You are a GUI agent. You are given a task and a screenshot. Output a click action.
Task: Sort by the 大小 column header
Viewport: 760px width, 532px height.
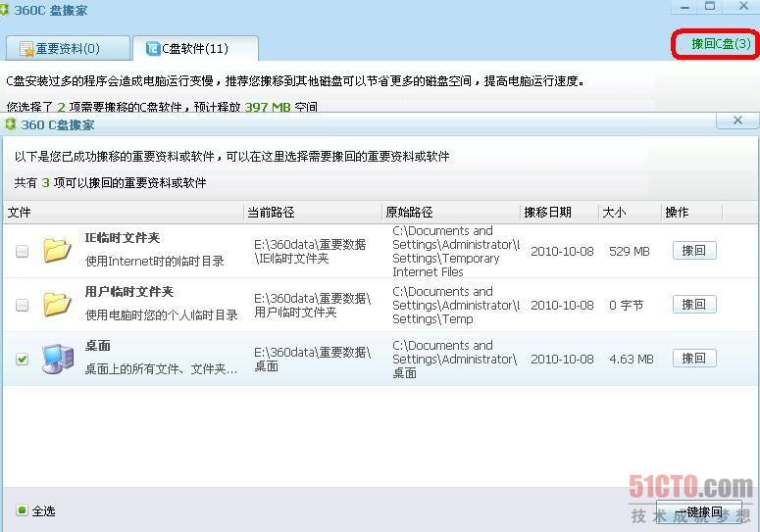[x=630, y=213]
